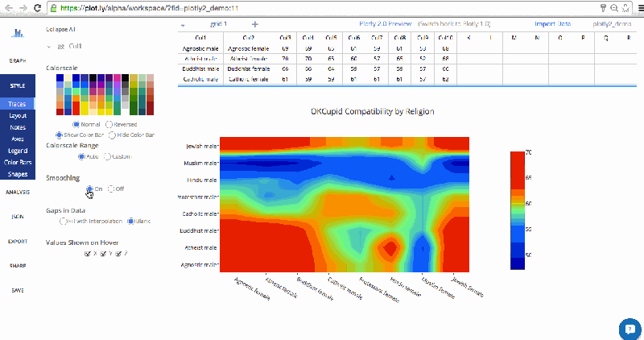Pick the first blue-to-red colorscale swatch
Image resolution: width=644 pixels, height=340 pixels.
click(x=60, y=94)
